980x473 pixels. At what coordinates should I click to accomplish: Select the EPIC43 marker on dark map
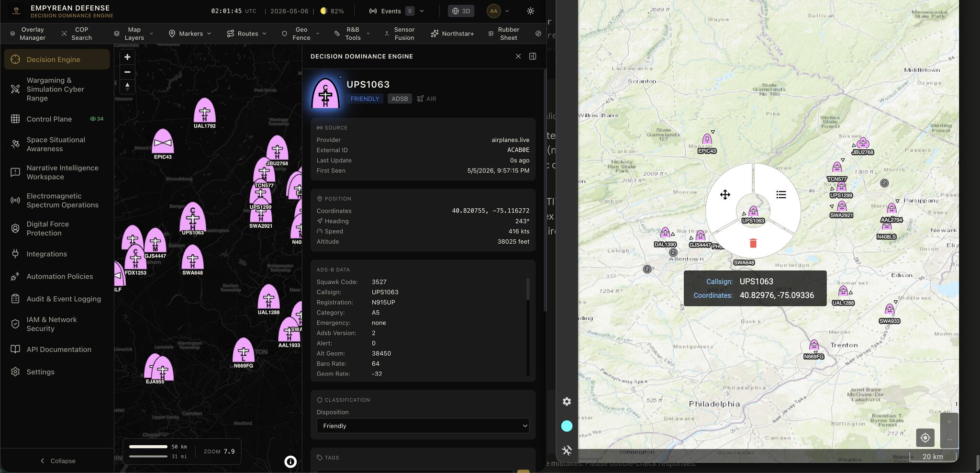[163, 142]
